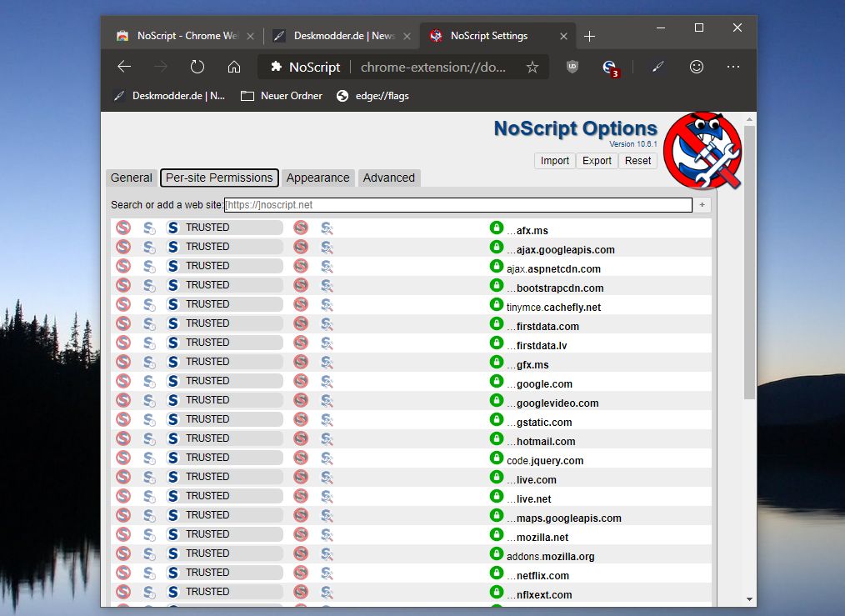Toggle the HTTPS lock for gstatic.com
This screenshot has width=845, height=616.
coord(497,419)
